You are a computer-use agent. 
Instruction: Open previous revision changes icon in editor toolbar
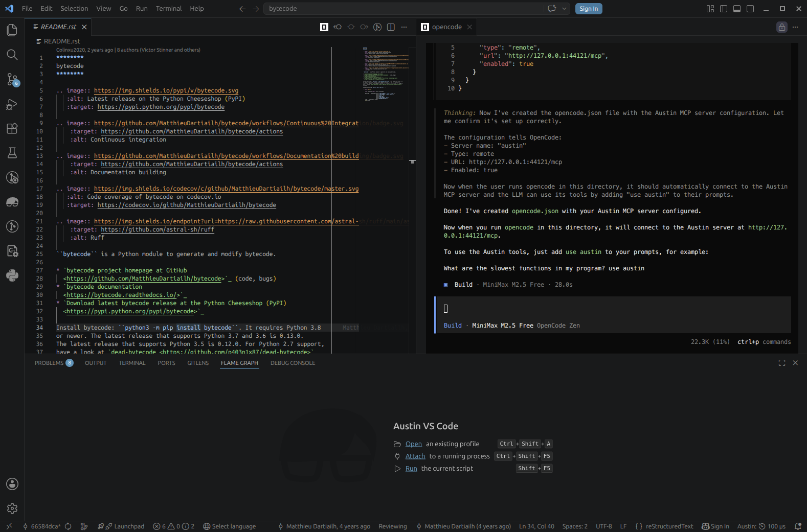(x=338, y=27)
